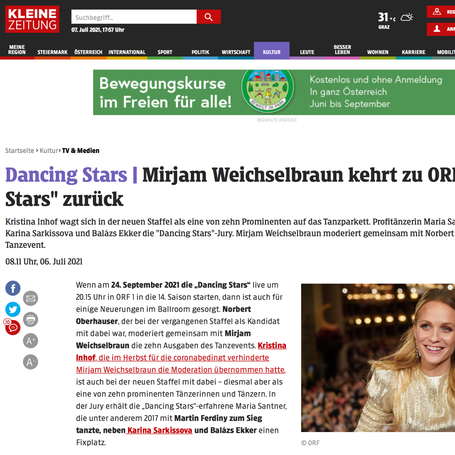Decrease font size with A- icon

[x=30, y=362]
